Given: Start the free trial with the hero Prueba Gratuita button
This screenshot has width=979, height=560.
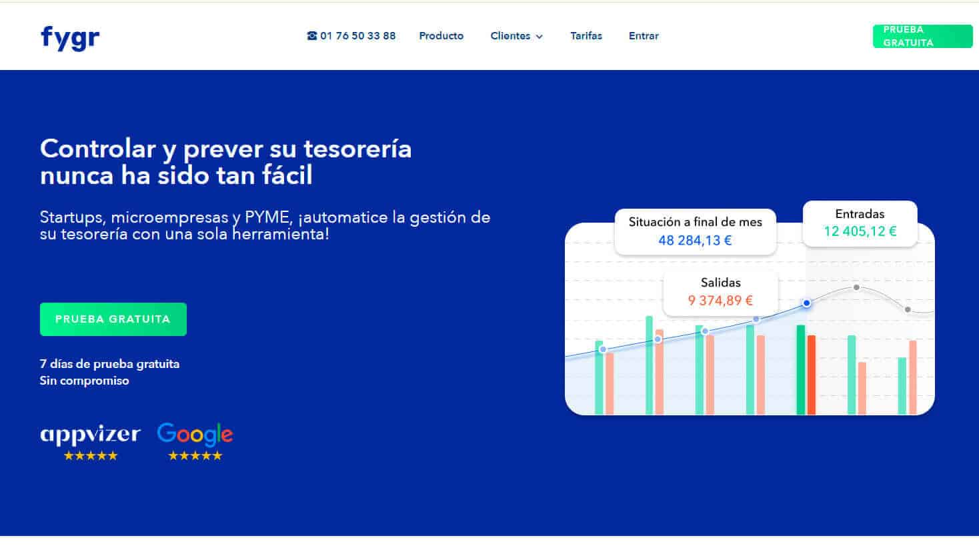Looking at the screenshot, I should click(113, 319).
